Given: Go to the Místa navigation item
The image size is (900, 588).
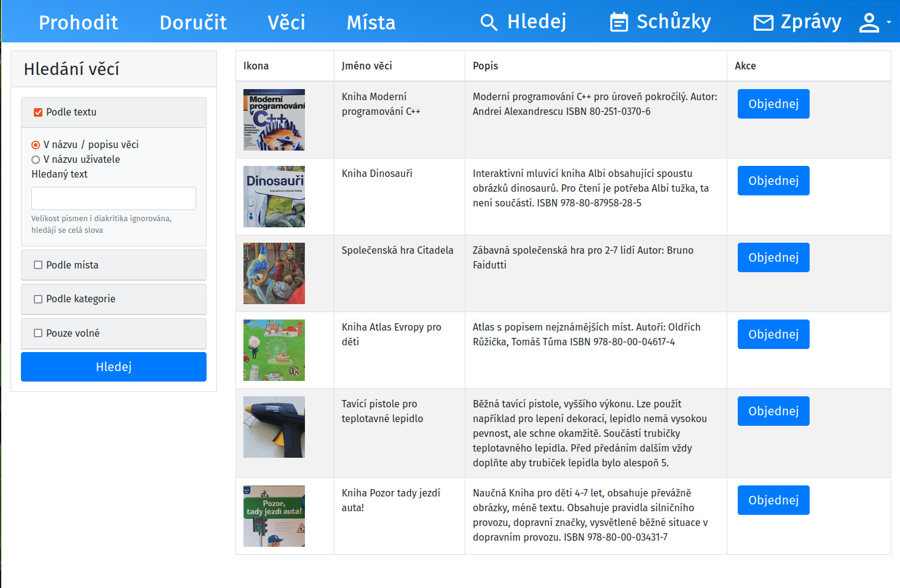Looking at the screenshot, I should coord(371,23).
